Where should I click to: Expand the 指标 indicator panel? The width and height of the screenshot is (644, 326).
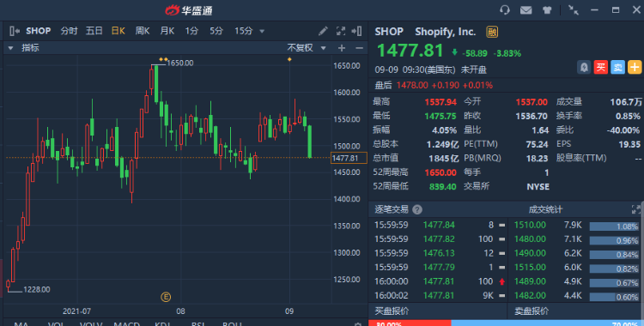click(x=10, y=48)
